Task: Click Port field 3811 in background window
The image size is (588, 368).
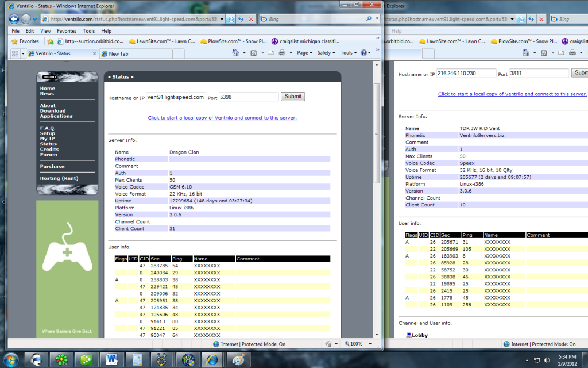Action: point(539,74)
